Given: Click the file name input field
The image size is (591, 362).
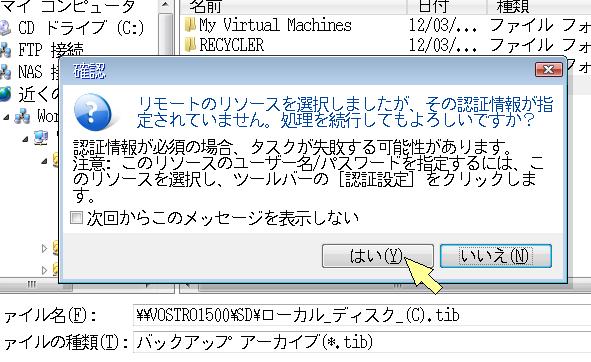Looking at the screenshot, I should pos(362,315).
